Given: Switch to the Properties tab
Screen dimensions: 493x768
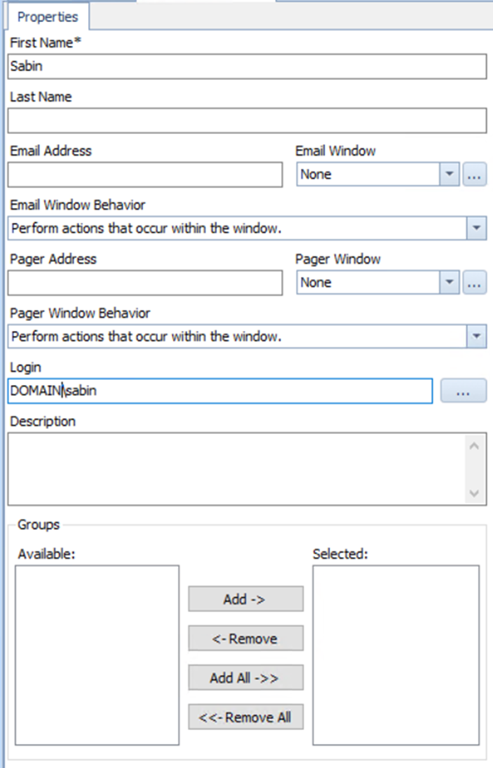Looking at the screenshot, I should (48, 17).
